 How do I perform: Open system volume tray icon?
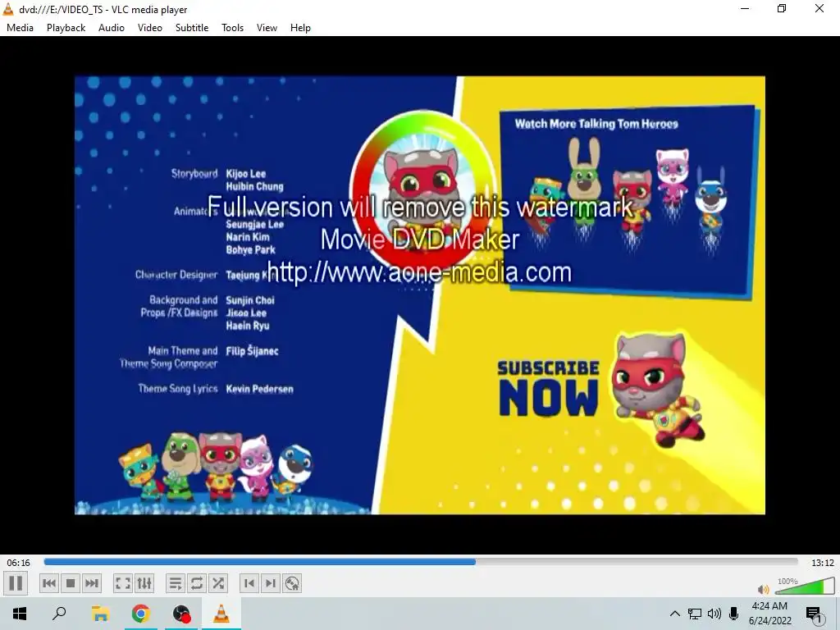[714, 614]
